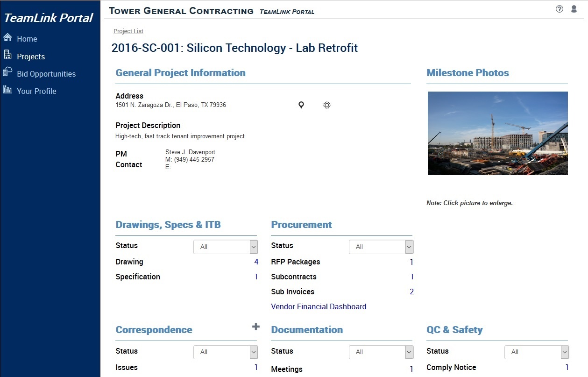The image size is (588, 377).
Task: Go to Bid Opportunities menu item
Action: (46, 74)
